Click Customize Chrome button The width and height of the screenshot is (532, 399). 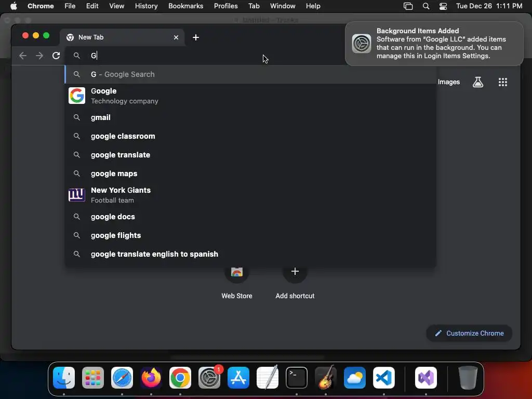(x=469, y=333)
